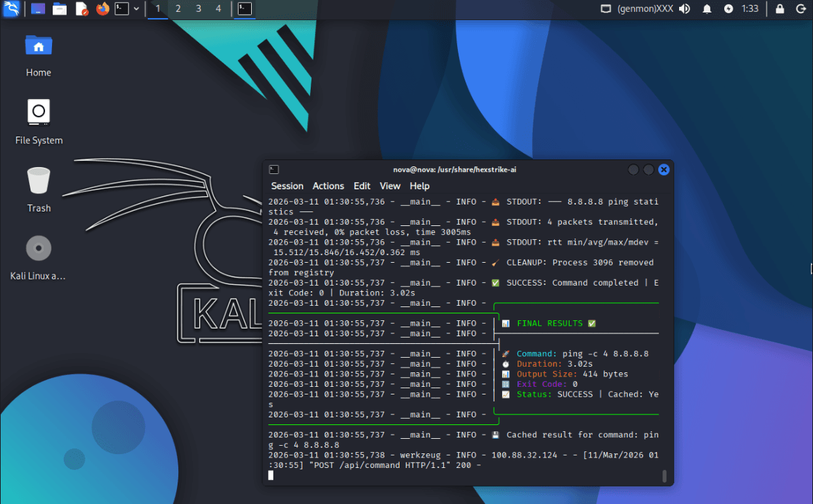This screenshot has width=813, height=504.
Task: Click the terminal taskbar window button
Action: coord(245,9)
